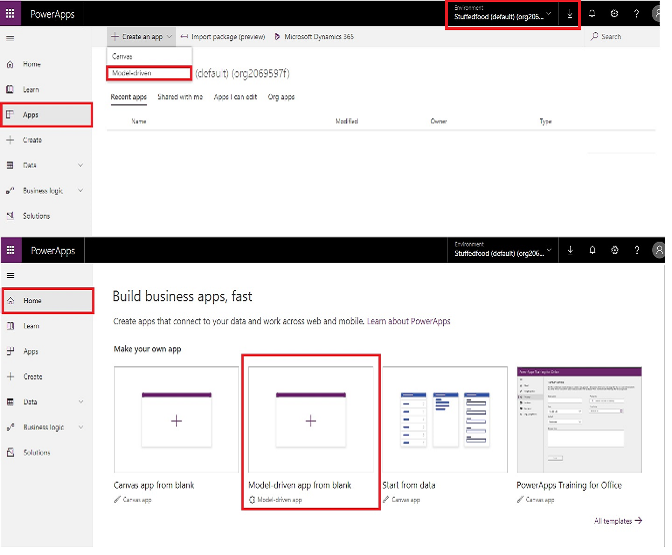
Task: Switch to Recent apps tab
Action: pyautogui.click(x=129, y=97)
